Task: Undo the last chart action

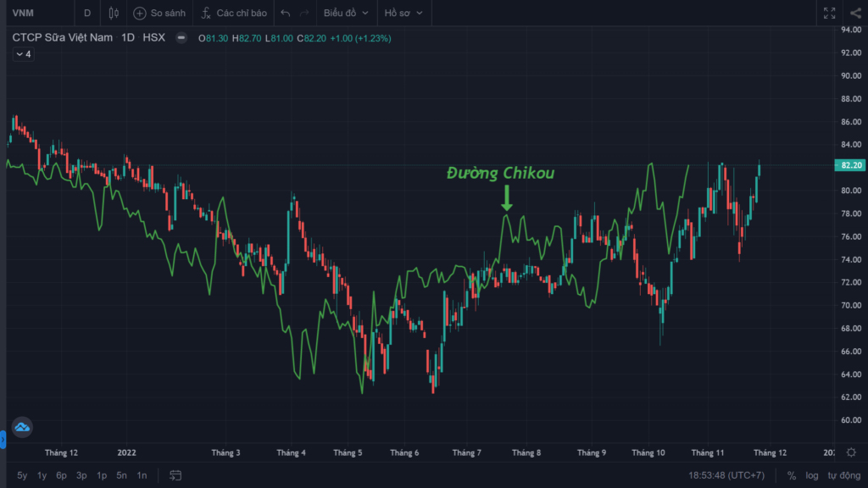Action: [285, 13]
